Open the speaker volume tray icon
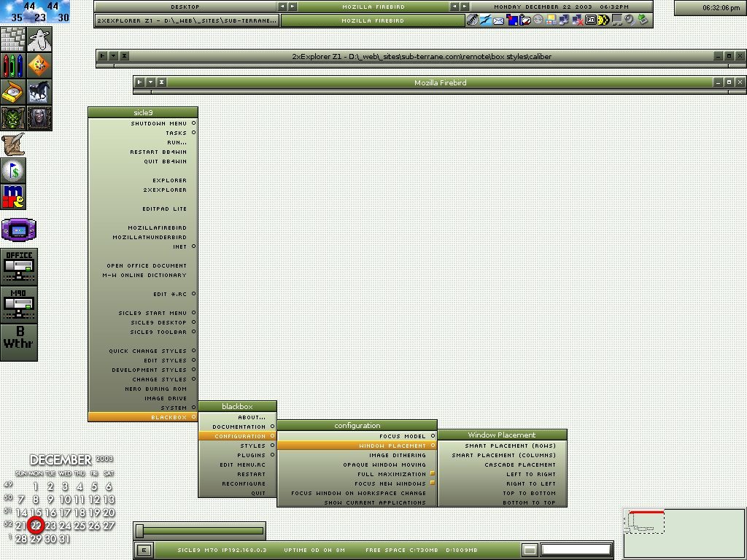Screen dimensions: 747x560 [x=630, y=20]
